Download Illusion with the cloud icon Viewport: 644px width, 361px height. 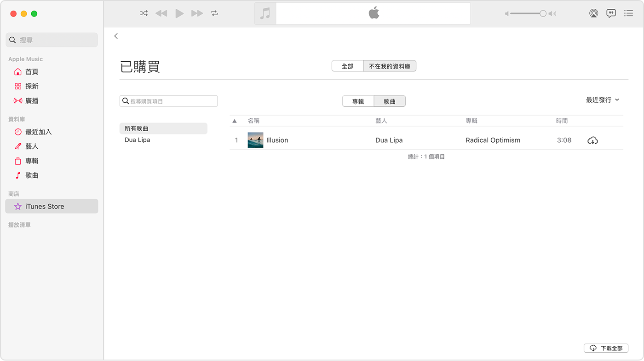tap(592, 140)
